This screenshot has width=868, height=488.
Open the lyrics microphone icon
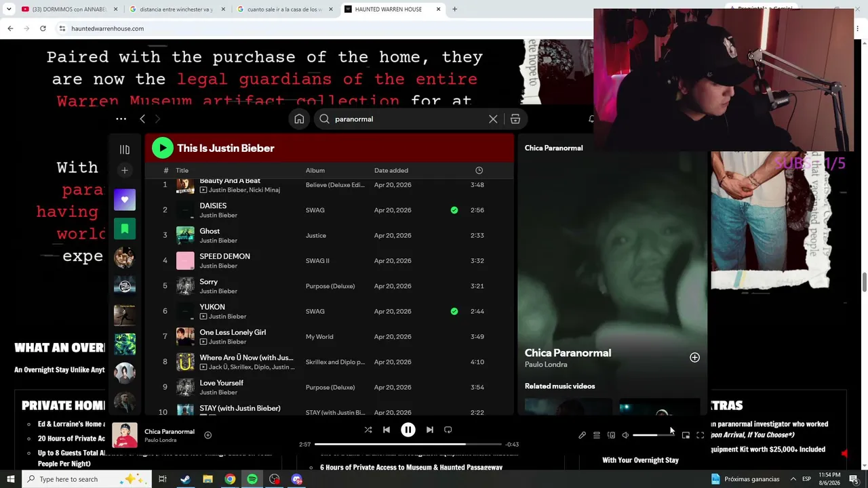(582, 435)
